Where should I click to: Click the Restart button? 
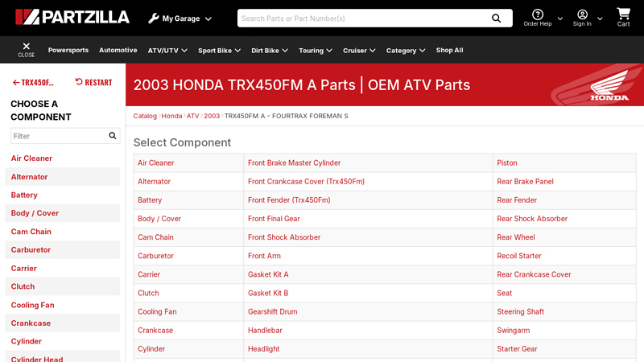coord(93,82)
